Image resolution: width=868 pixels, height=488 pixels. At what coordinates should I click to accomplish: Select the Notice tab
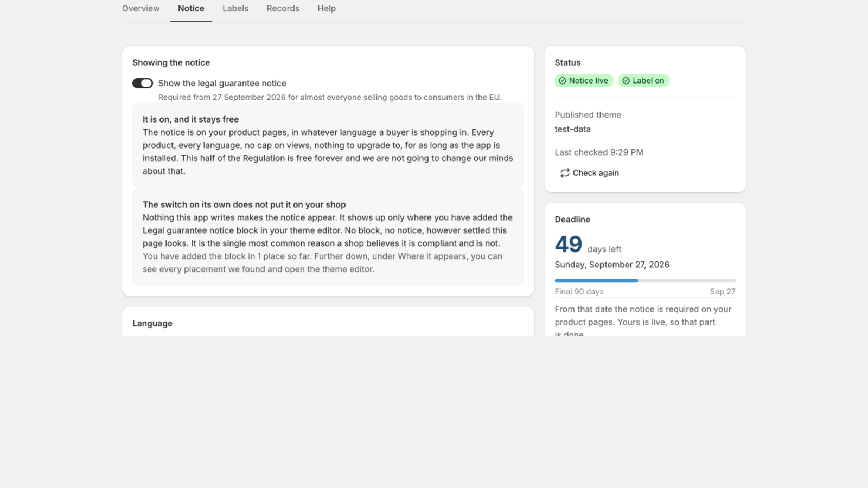click(x=191, y=9)
